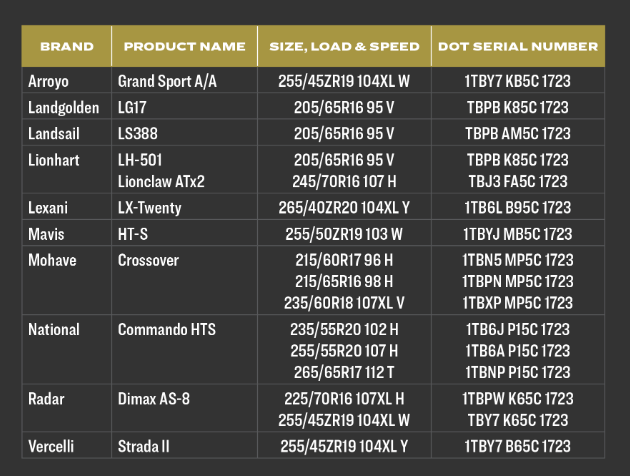Viewport: 630px width, 476px height.
Task: Click the Vercelli brand cell
Action: click(x=53, y=445)
